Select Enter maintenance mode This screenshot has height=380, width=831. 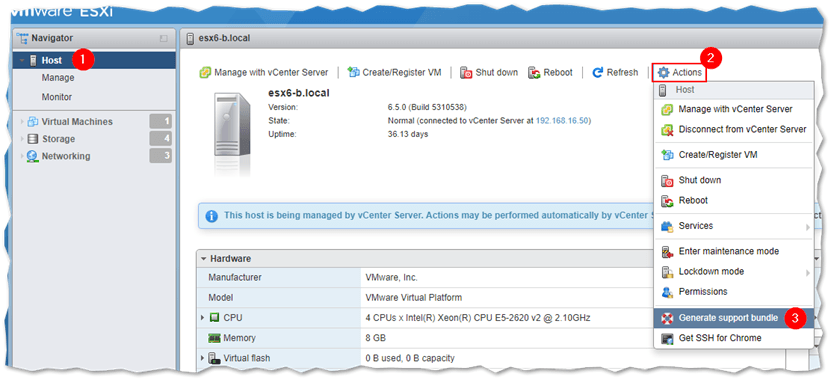click(733, 251)
